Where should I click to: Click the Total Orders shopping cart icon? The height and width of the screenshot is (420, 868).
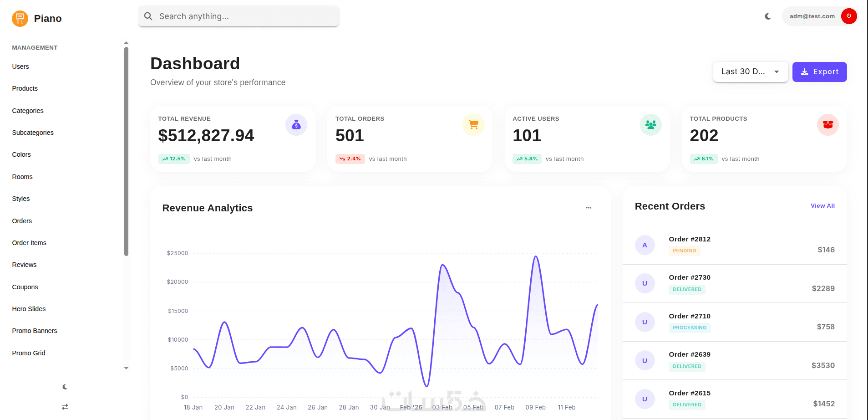pyautogui.click(x=473, y=125)
